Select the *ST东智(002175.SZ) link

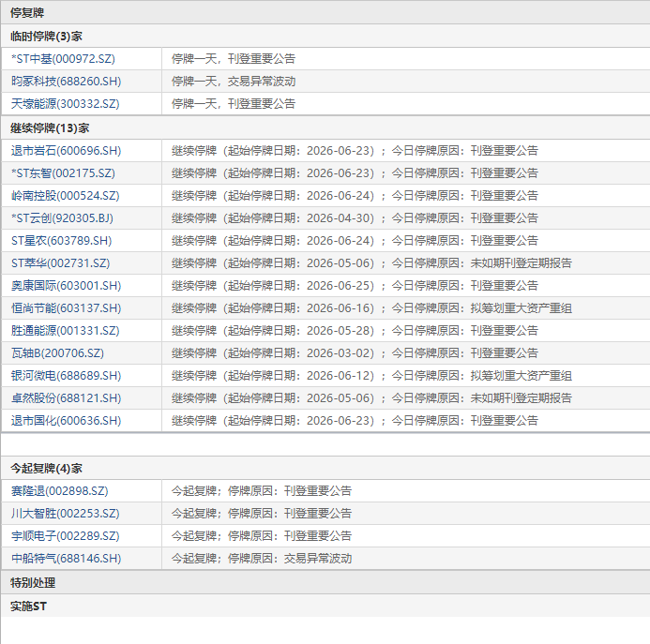pyautogui.click(x=63, y=173)
